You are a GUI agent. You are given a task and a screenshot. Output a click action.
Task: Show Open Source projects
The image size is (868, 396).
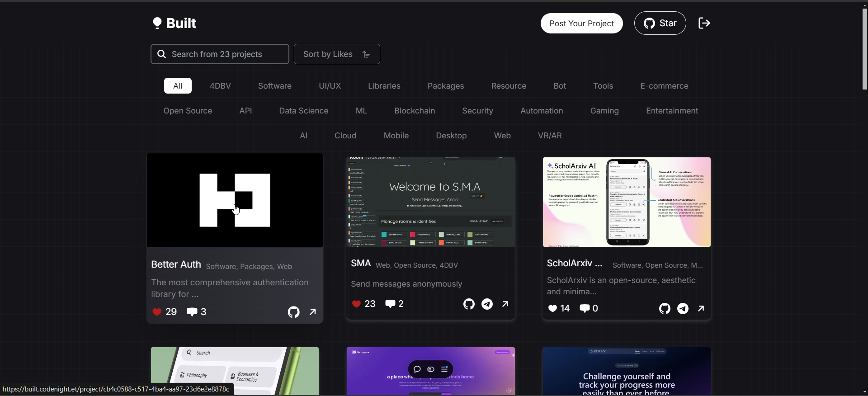pos(188,111)
